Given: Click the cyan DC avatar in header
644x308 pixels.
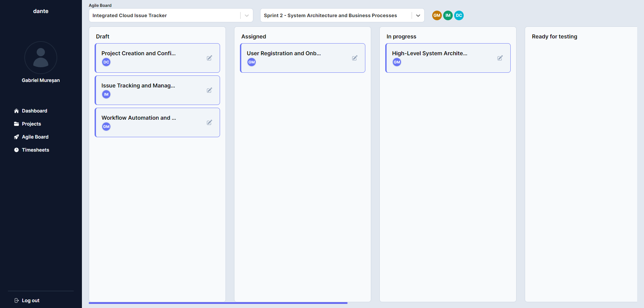Looking at the screenshot, I should [459, 15].
